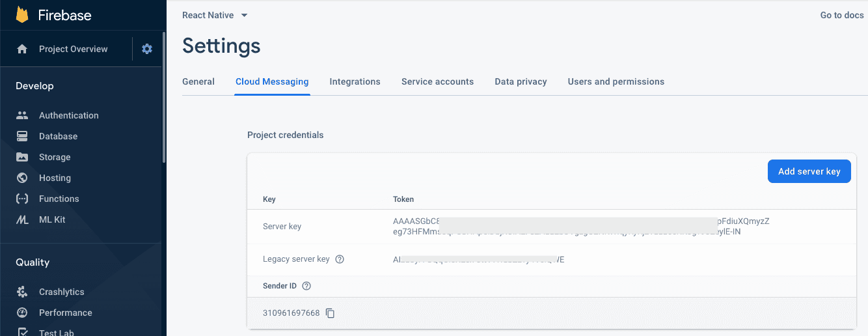Select the Database sidebar icon
The width and height of the screenshot is (868, 336).
22,136
